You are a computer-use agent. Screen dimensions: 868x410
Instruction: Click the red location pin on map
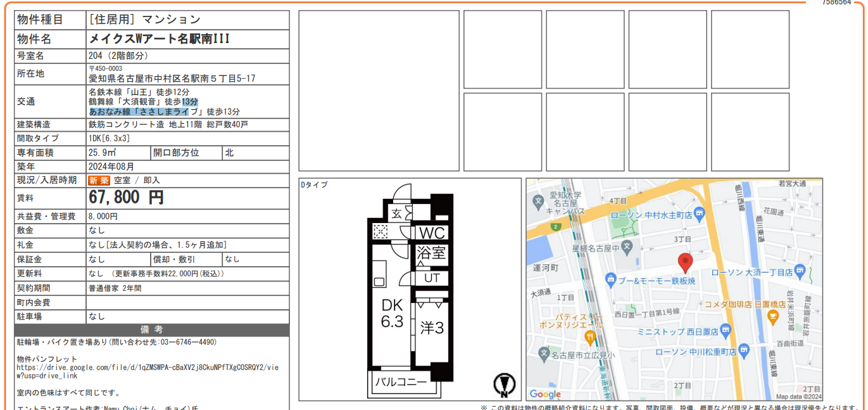click(685, 262)
